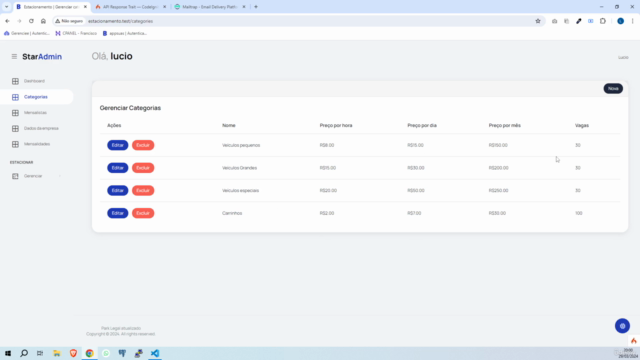The width and height of the screenshot is (640, 360).
Task: Open Windows taskbar search
Action: pos(24,353)
